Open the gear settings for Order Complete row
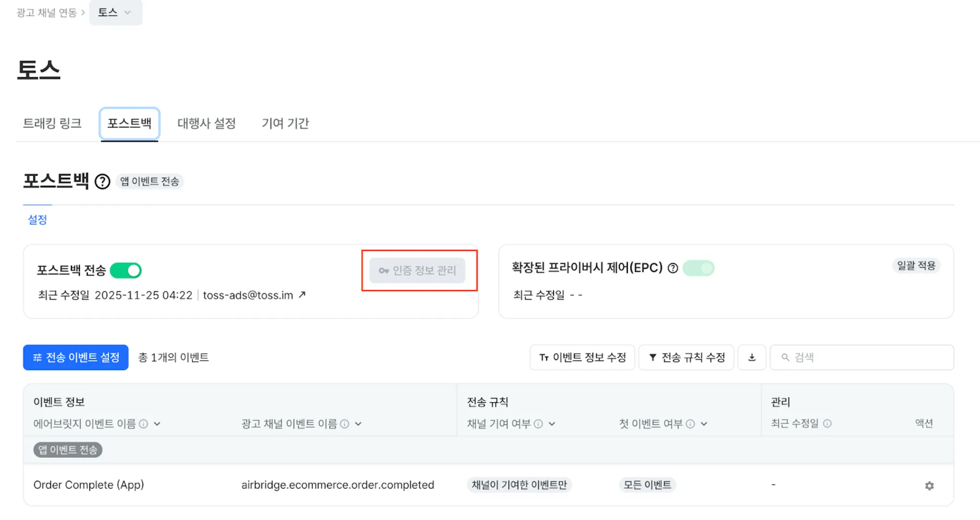The image size is (980, 520). click(929, 486)
